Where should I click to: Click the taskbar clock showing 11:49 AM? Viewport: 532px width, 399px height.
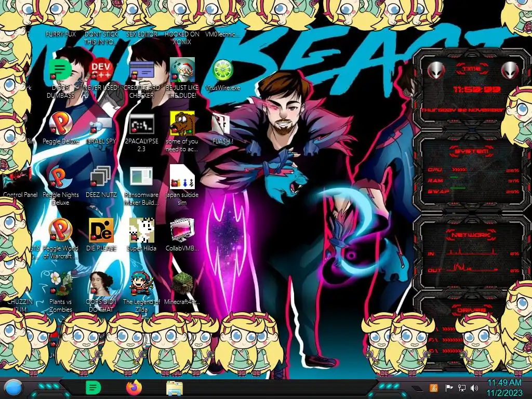coord(504,388)
